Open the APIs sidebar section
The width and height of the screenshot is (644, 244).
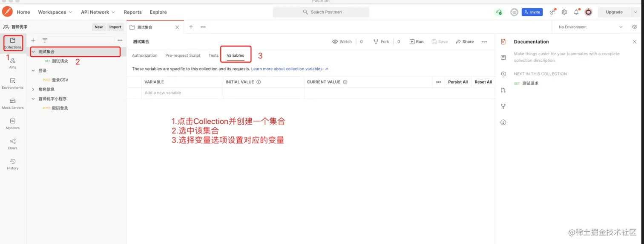tap(13, 63)
